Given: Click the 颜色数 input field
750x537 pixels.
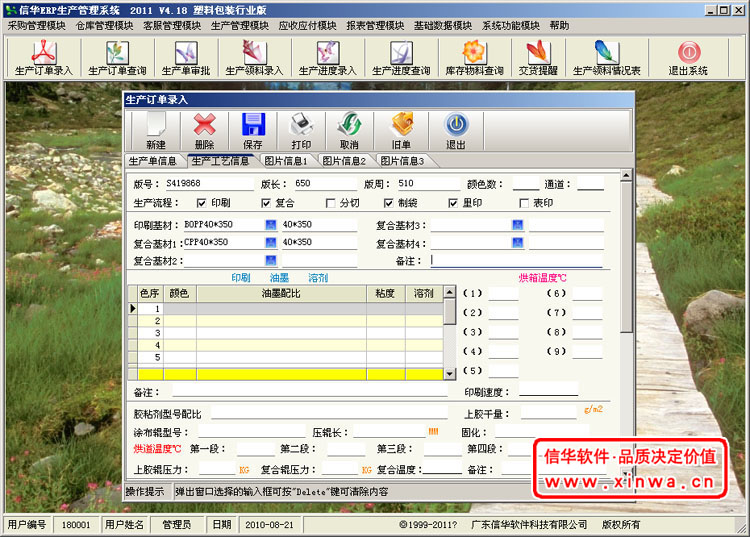Looking at the screenshot, I should tap(526, 184).
